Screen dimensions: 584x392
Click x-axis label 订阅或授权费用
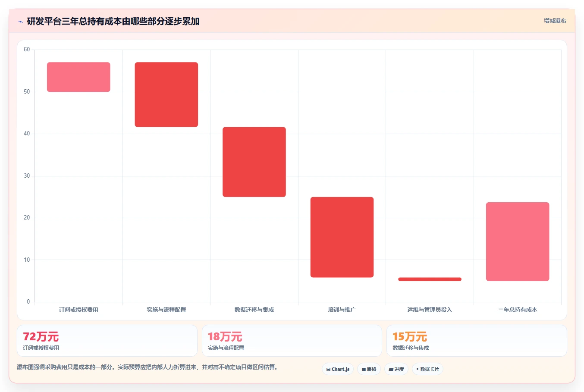[x=78, y=310]
